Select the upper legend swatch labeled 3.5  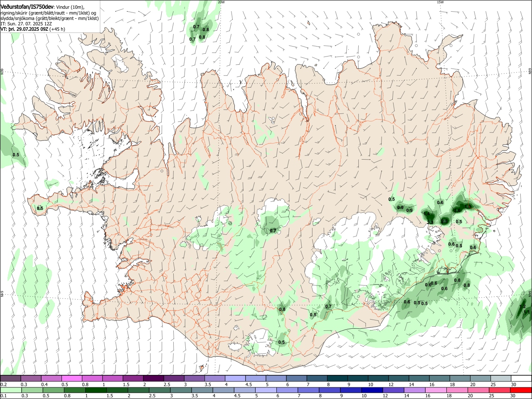(214, 379)
